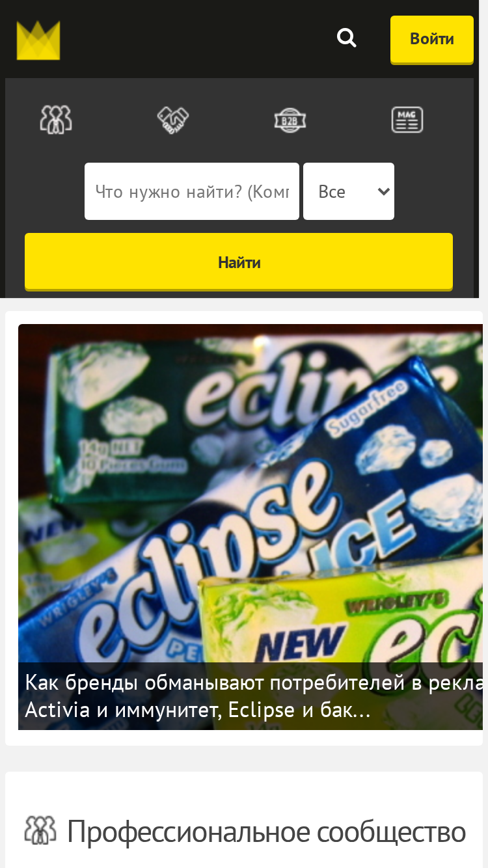Click the dark caption overlay on the article image
Screen dimensions: 488x868
(x=251, y=696)
